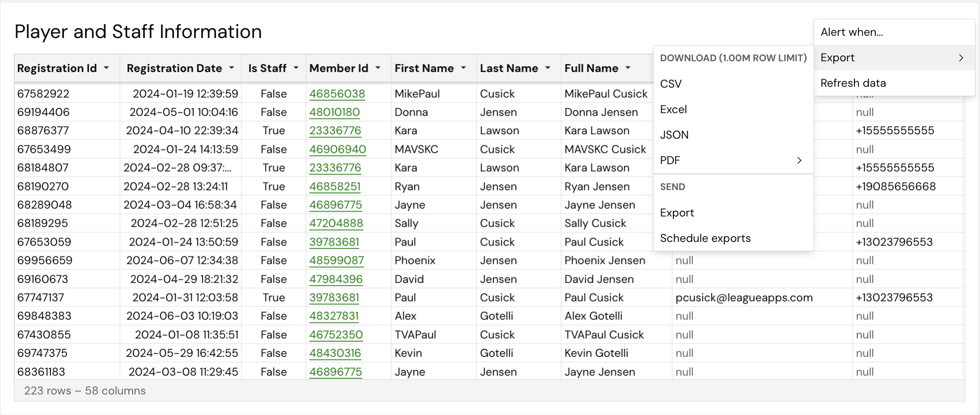
Task: Open Donna Jensen's member ID link
Action: tap(335, 112)
